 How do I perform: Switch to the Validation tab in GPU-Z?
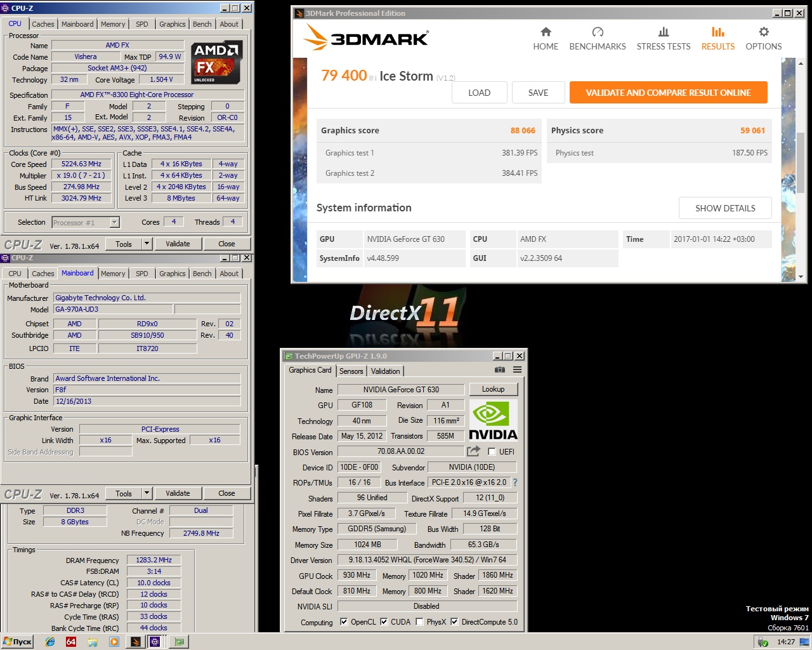point(386,371)
